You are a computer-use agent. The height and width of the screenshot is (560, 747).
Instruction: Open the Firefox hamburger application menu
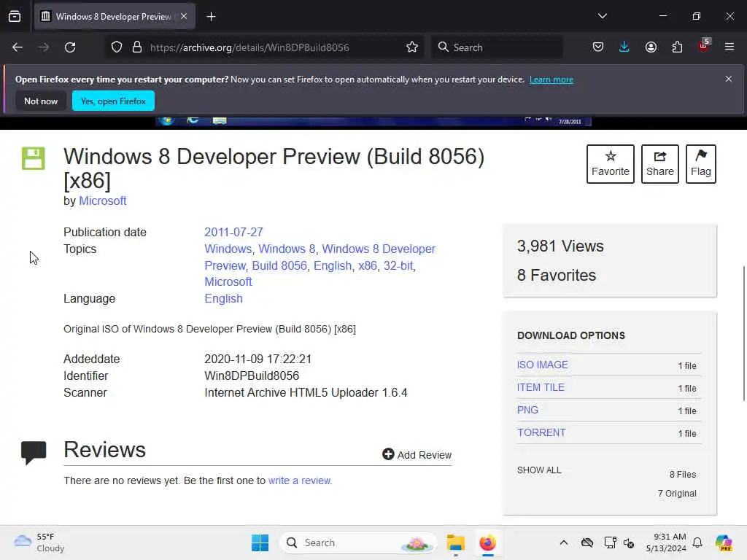click(729, 47)
